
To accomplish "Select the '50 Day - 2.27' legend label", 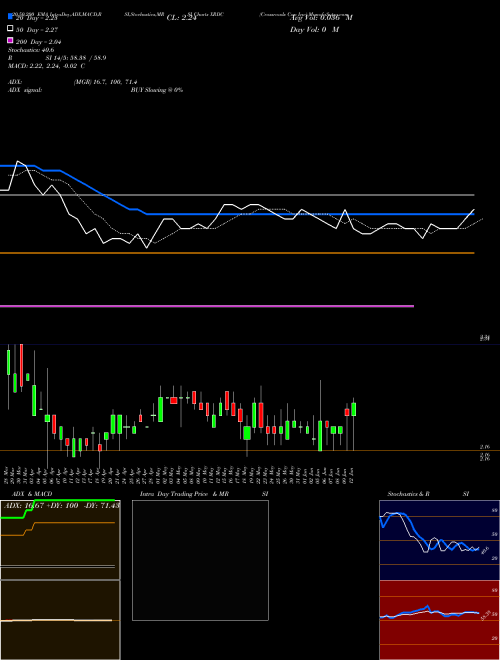I will (37, 30).
